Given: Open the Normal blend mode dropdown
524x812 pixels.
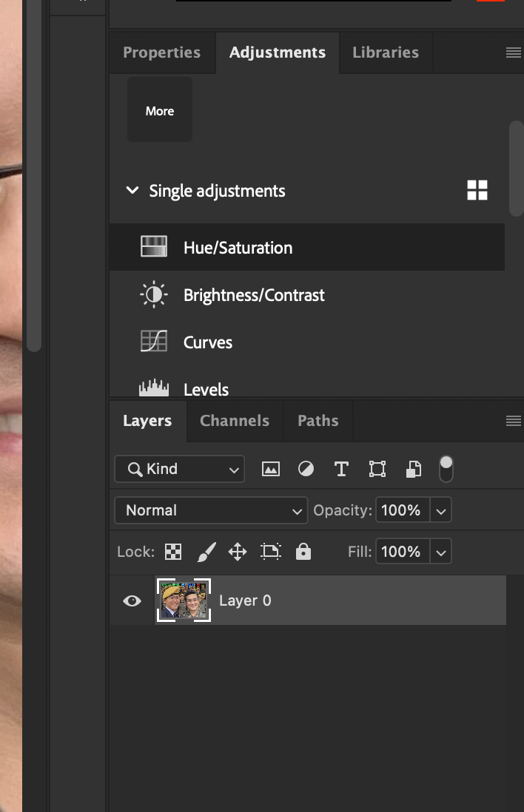Looking at the screenshot, I should tap(211, 510).
